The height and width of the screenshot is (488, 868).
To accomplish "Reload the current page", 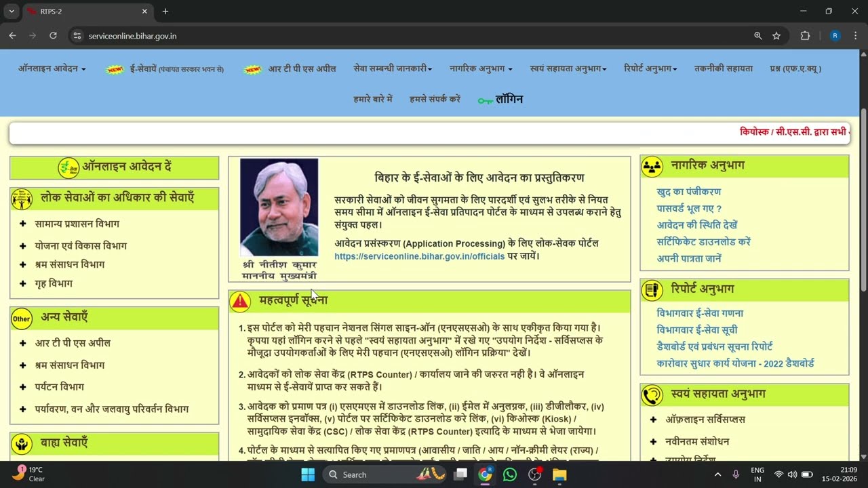I will [53, 36].
